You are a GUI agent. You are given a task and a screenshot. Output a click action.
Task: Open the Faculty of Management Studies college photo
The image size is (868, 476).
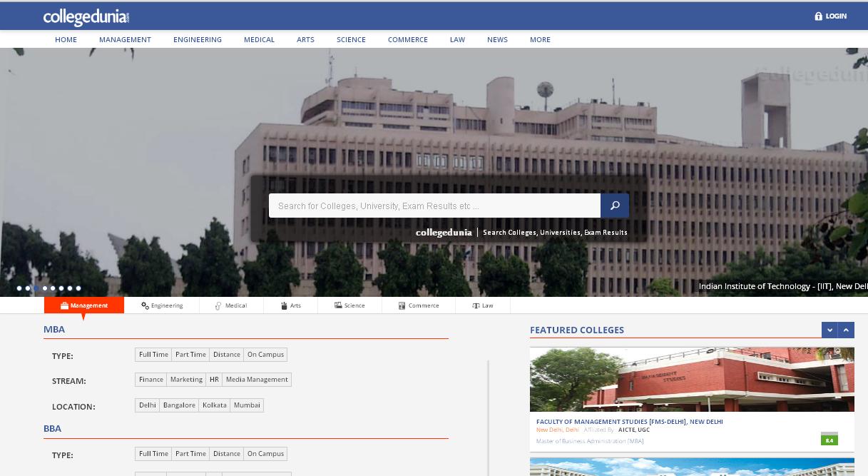[692, 379]
